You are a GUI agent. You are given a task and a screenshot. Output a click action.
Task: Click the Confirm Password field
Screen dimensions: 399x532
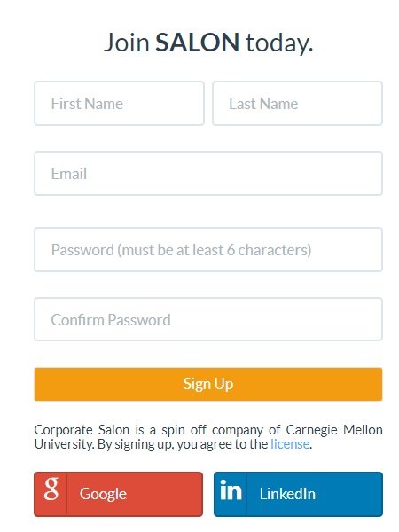click(x=208, y=319)
